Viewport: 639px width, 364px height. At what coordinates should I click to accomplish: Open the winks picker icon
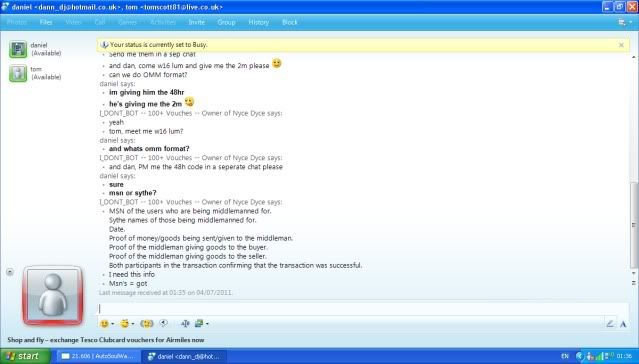(124, 324)
